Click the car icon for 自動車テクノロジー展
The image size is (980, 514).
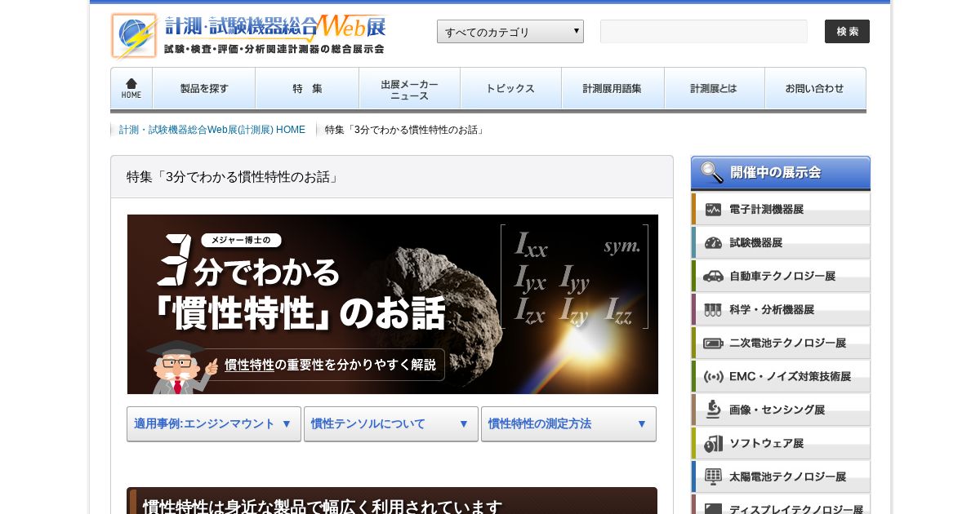point(713,276)
